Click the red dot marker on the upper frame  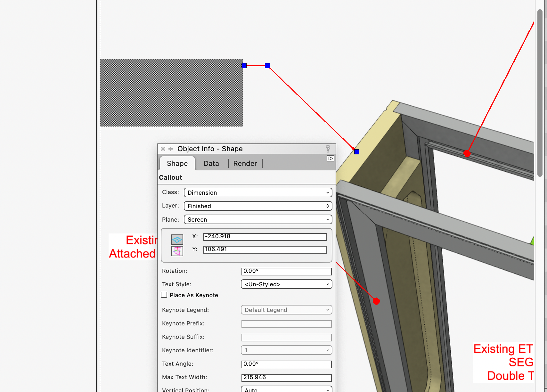467,153
